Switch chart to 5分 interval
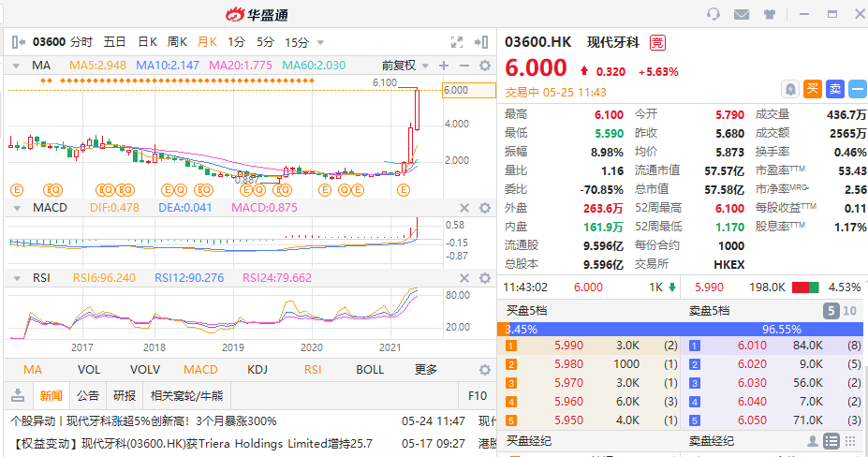Viewport: 868px width, 457px height. click(x=265, y=42)
